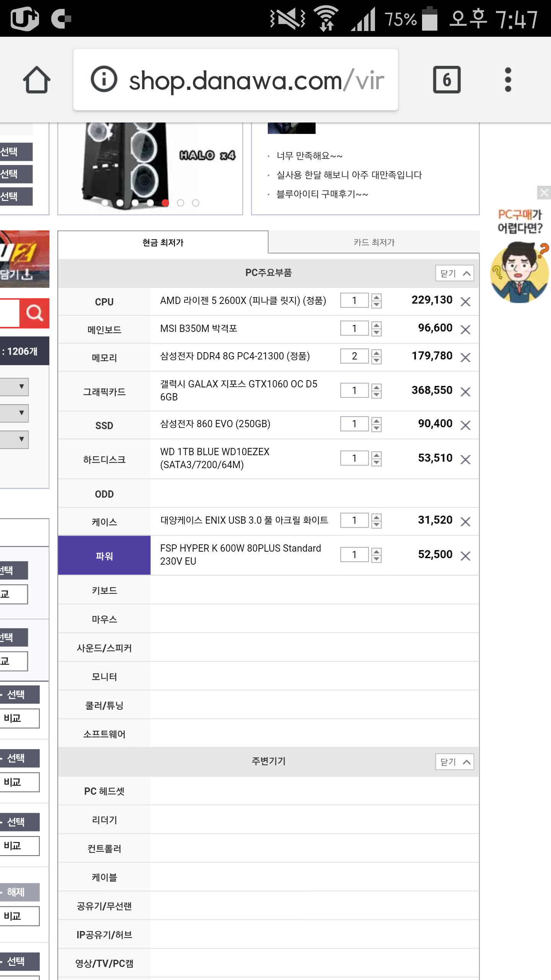Remove the ENIX case item
This screenshot has height=980, width=551.
point(465,522)
